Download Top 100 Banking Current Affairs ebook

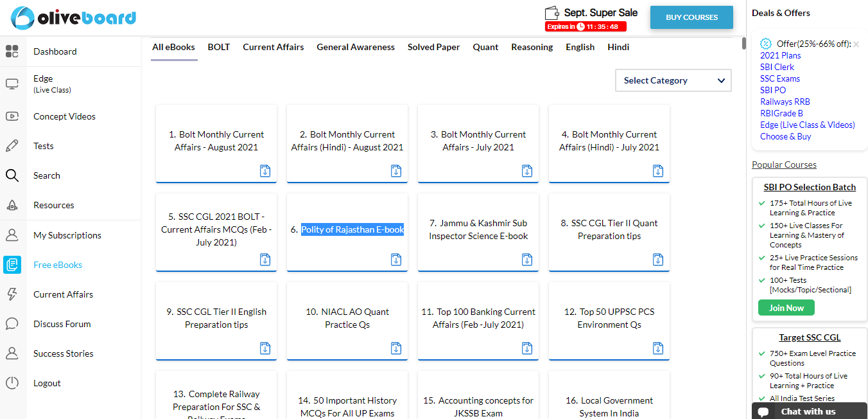pos(527,348)
